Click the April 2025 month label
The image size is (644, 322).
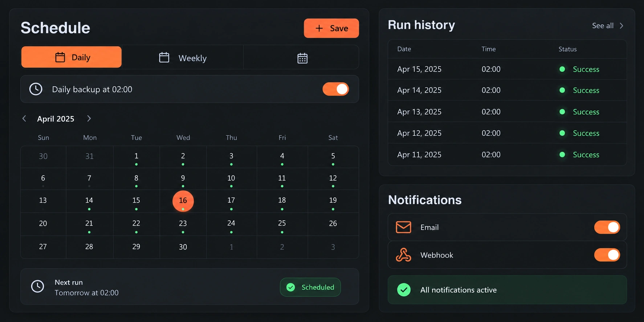[x=56, y=119]
